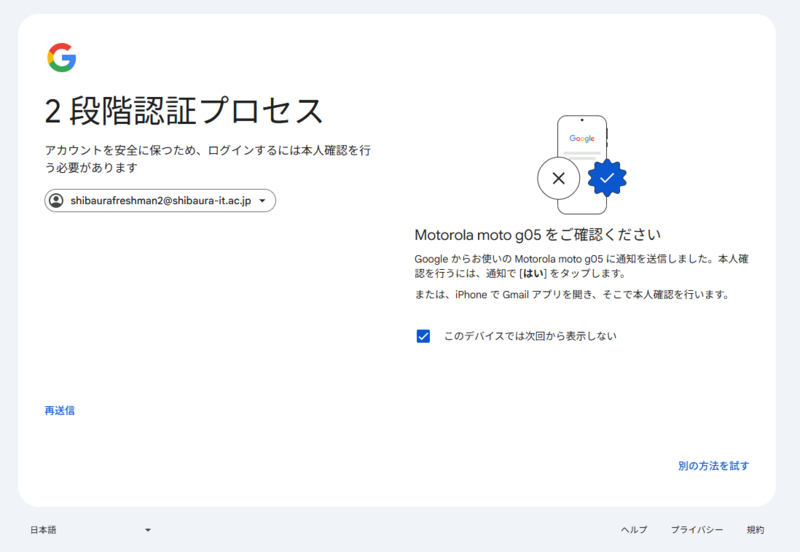Screen dimensions: 800x552
Task: Select 別の方法を試す link
Action: (x=713, y=466)
